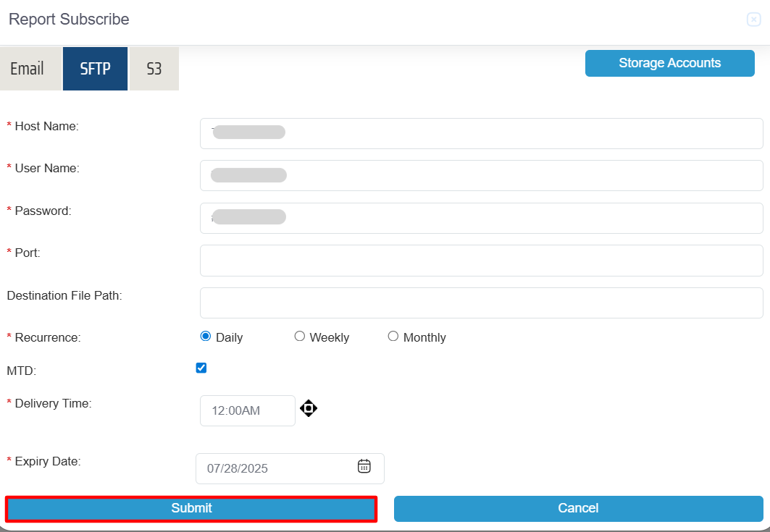Submit the report subscription
The width and height of the screenshot is (770, 532).
tap(191, 508)
